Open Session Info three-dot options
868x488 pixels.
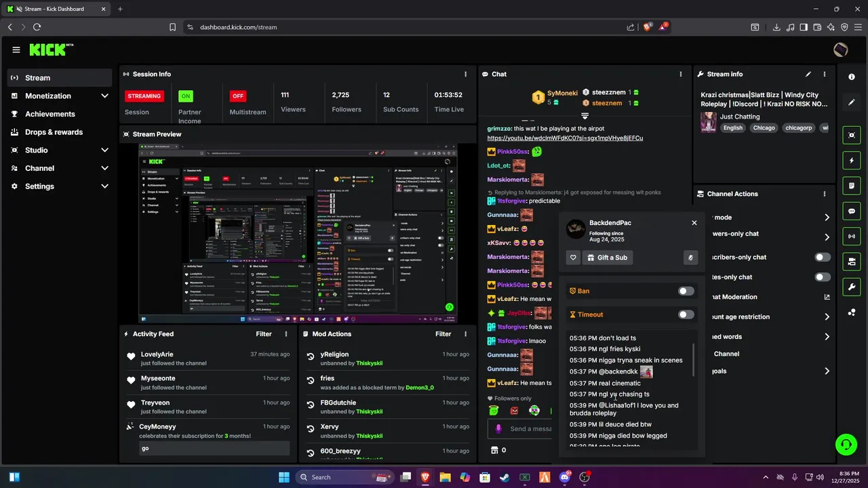465,74
